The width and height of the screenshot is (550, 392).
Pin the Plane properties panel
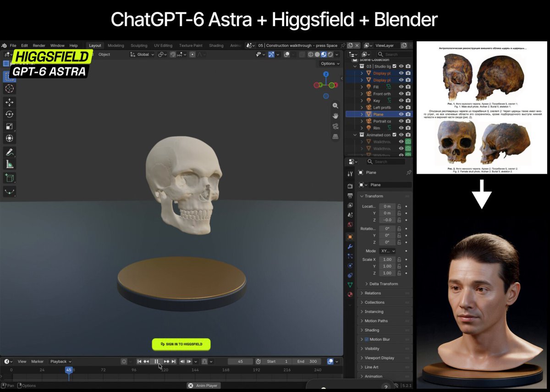[409, 173]
